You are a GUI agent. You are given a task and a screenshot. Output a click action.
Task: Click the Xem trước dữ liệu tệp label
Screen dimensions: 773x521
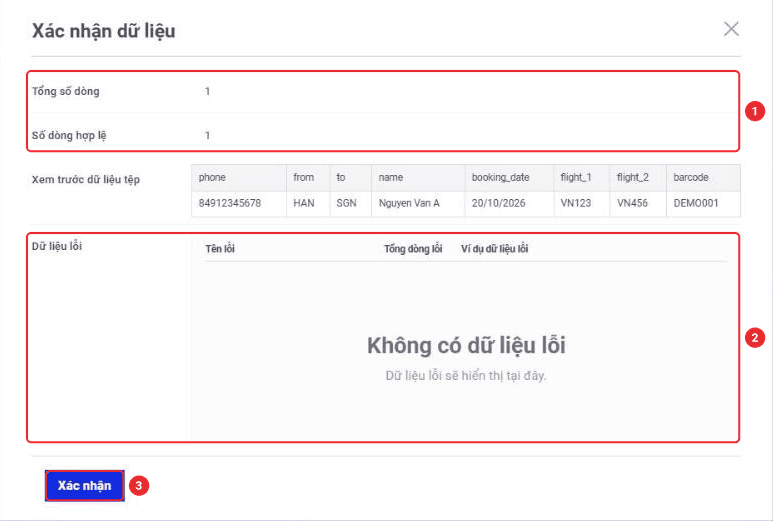[x=86, y=179]
